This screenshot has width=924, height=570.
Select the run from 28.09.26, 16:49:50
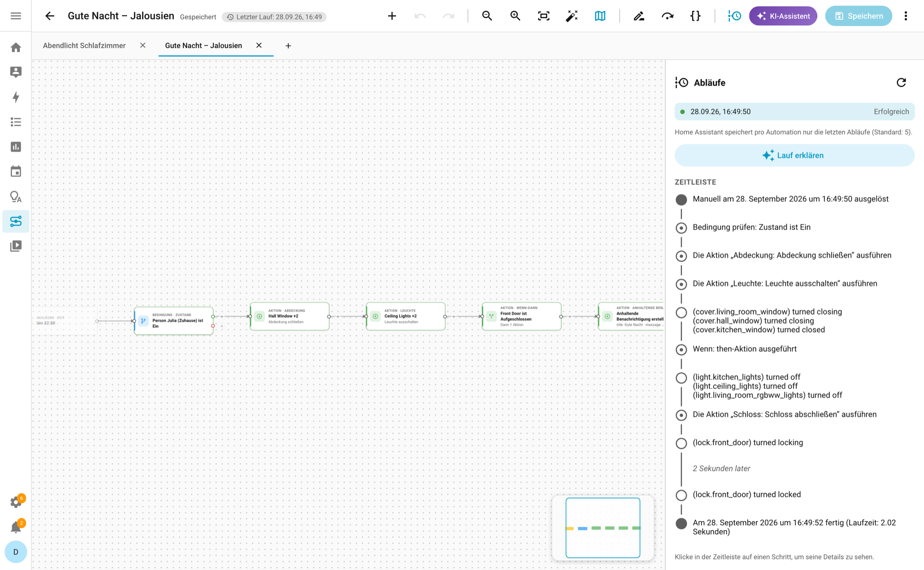(794, 111)
